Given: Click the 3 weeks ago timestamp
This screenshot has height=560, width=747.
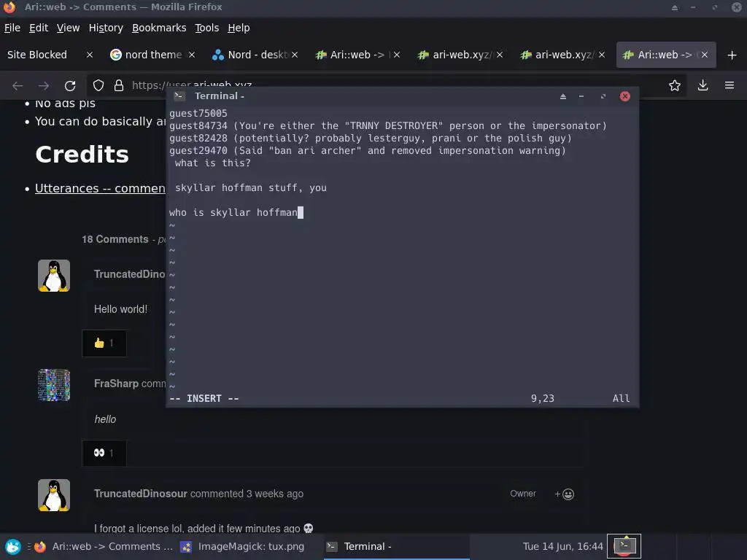Looking at the screenshot, I should click(275, 494).
